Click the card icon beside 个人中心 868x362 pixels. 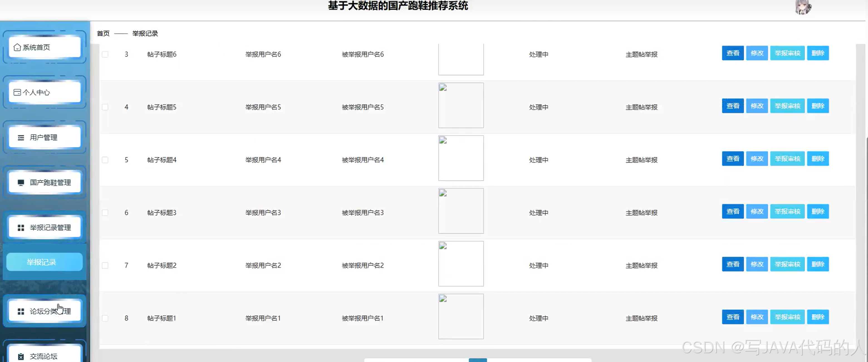click(x=17, y=92)
